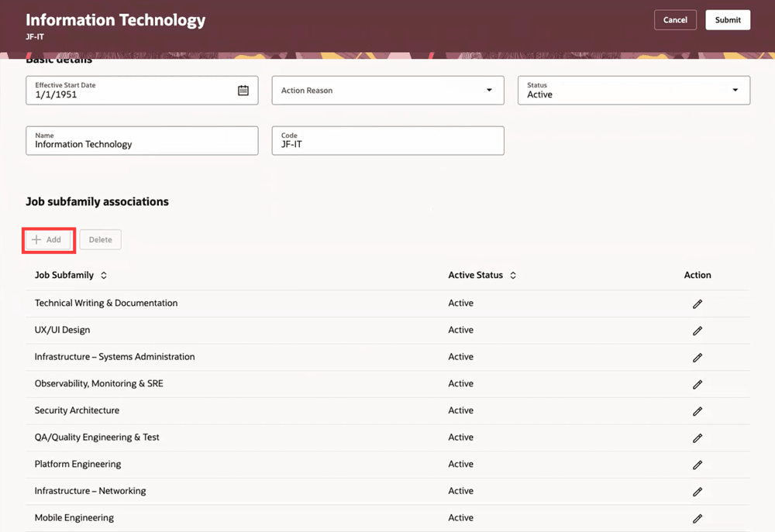This screenshot has width=775, height=532.
Task: Click Active status of Mobile Engineering
Action: 460,518
